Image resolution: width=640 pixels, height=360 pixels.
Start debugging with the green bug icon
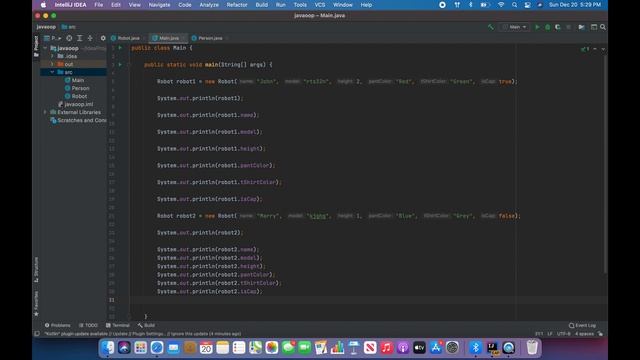point(548,27)
